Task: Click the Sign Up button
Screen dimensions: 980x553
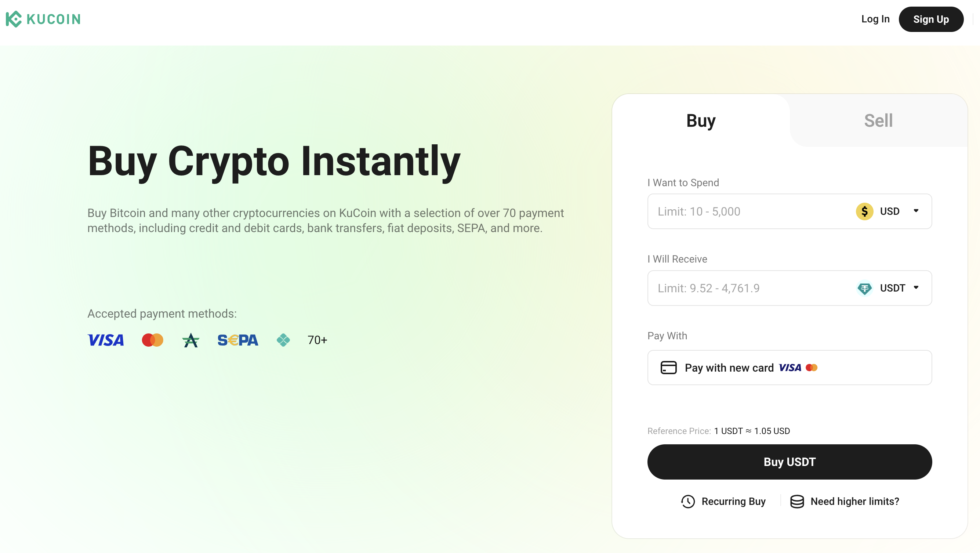Action: 931,19
